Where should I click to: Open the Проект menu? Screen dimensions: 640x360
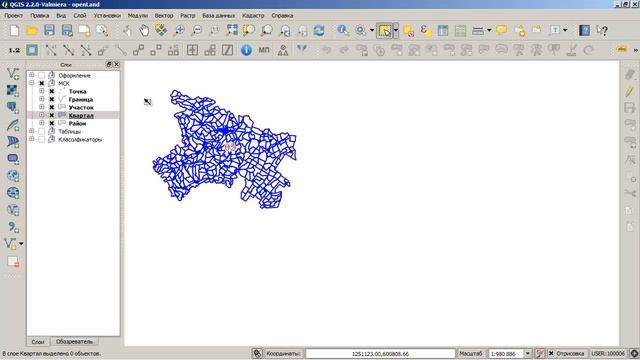click(x=13, y=16)
